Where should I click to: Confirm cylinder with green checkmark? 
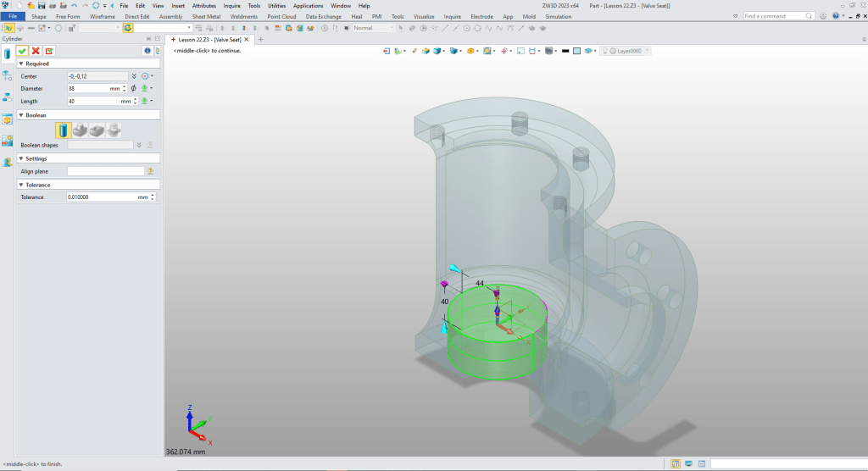(x=22, y=51)
